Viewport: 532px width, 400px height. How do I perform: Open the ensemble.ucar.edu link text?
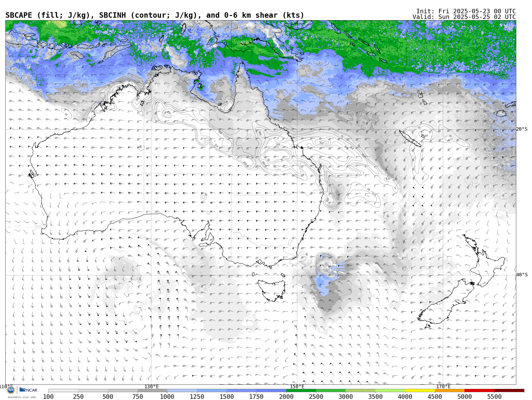tap(22, 397)
